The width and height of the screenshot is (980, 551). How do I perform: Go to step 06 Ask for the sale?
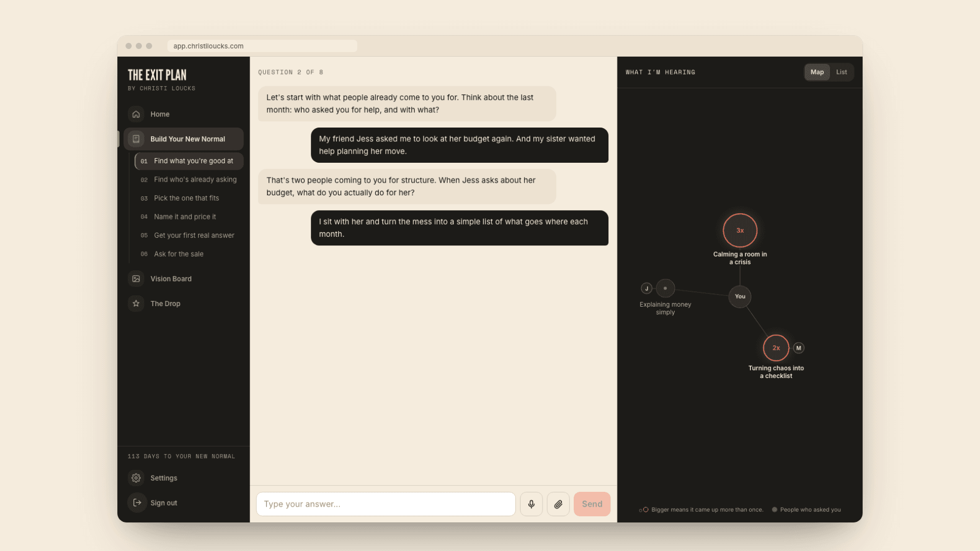click(x=189, y=254)
